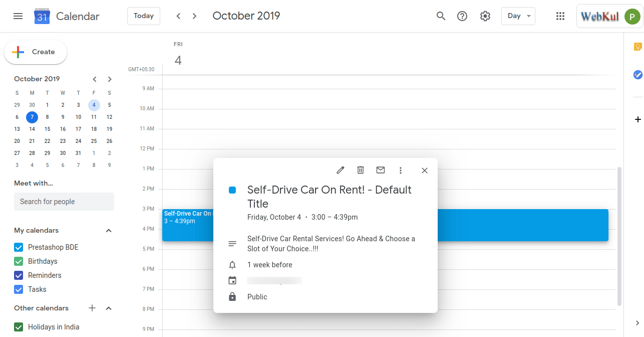
Task: Open the main hamburger menu
Action: click(x=18, y=16)
